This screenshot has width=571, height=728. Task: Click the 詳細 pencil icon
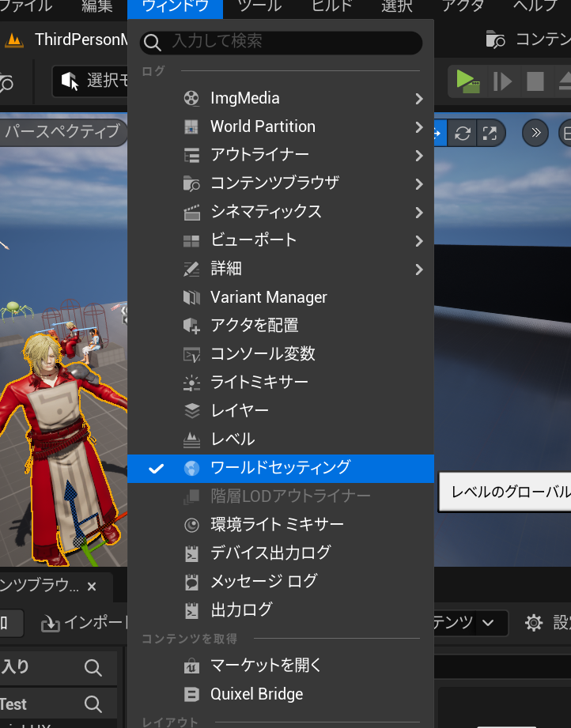point(191,269)
